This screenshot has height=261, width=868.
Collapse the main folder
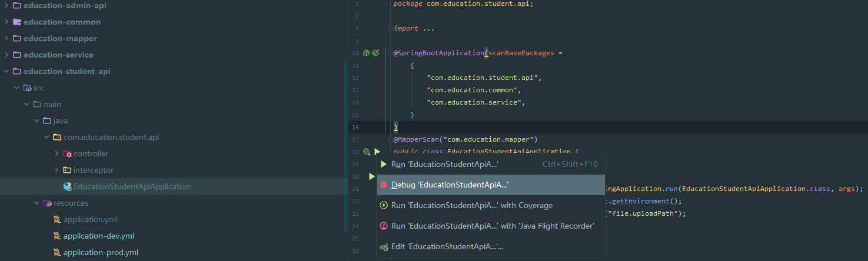pyautogui.click(x=26, y=104)
